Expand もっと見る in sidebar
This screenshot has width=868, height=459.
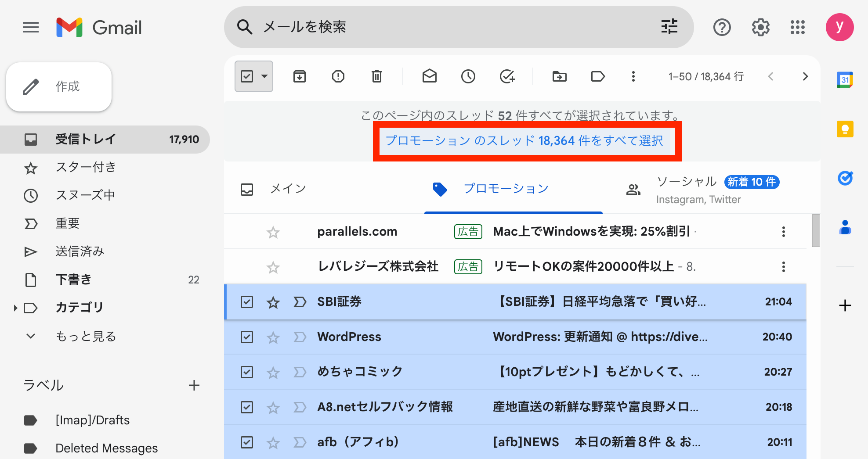[x=86, y=336]
